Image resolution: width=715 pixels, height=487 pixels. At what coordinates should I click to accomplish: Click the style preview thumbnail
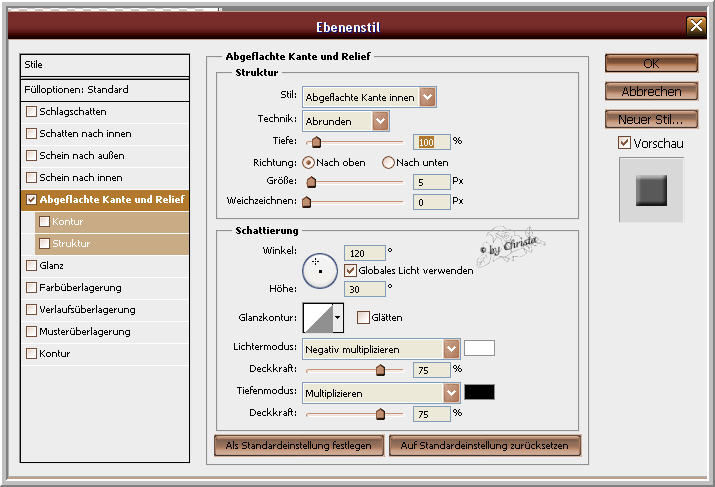tap(651, 190)
